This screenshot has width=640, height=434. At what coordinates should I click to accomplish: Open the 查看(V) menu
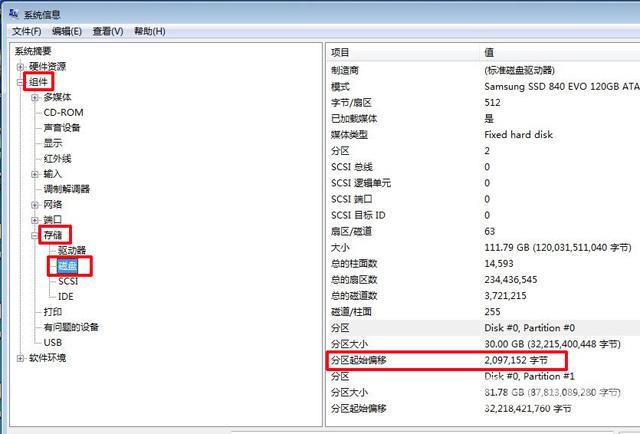[x=108, y=31]
